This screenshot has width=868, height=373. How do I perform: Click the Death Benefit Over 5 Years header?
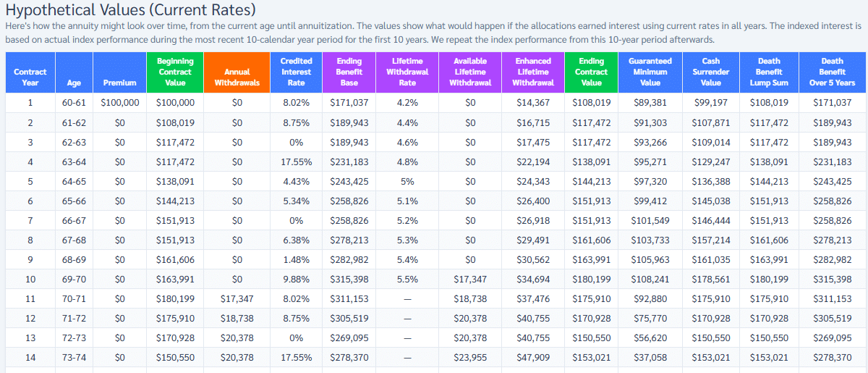coord(832,72)
